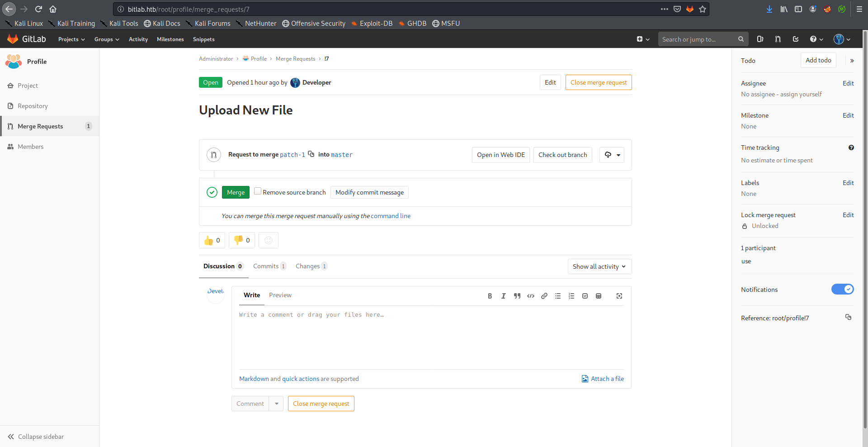Copy the patch-1 branch name

tap(311, 154)
